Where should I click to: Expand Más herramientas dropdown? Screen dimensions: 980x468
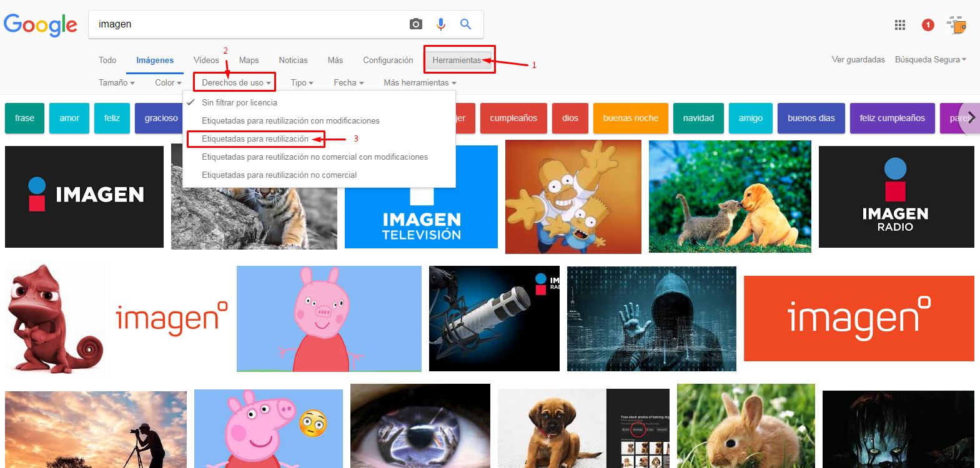[x=420, y=82]
